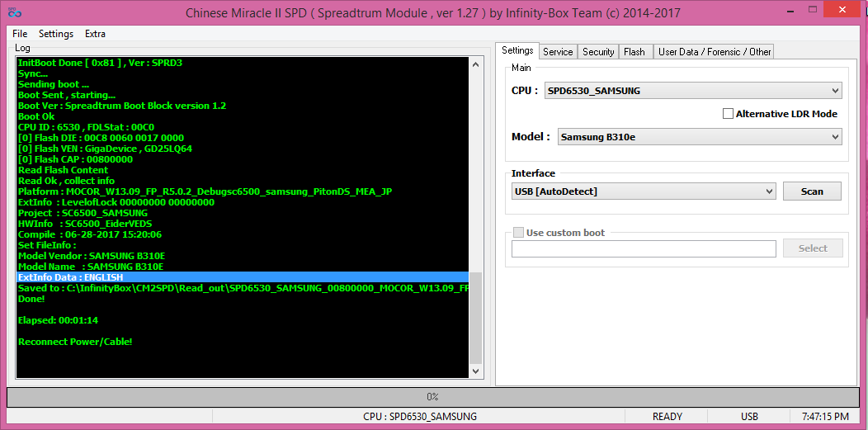Image resolution: width=868 pixels, height=430 pixels.
Task: Click the log scrollbar down arrow
Action: [475, 371]
